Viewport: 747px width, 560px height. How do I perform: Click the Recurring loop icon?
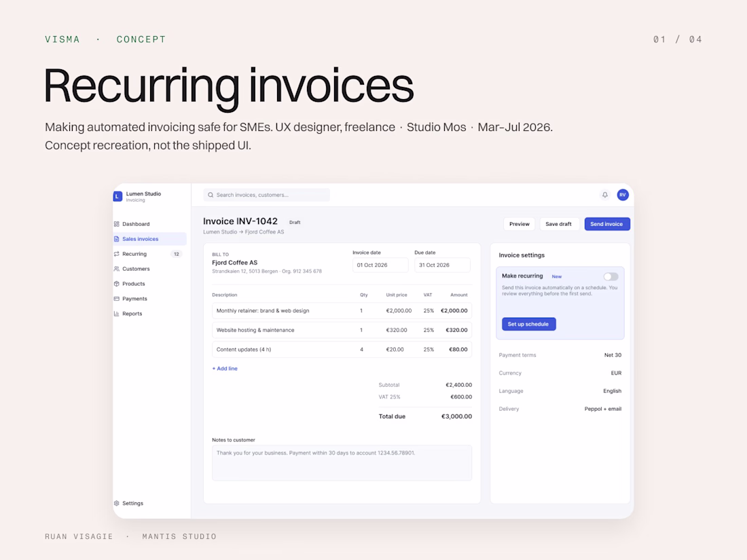pos(117,254)
